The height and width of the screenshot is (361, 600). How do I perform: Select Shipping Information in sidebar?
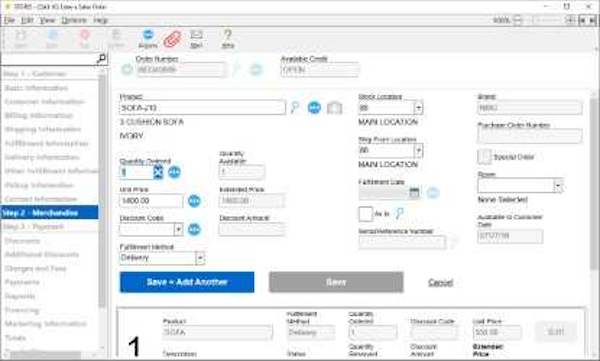[43, 129]
